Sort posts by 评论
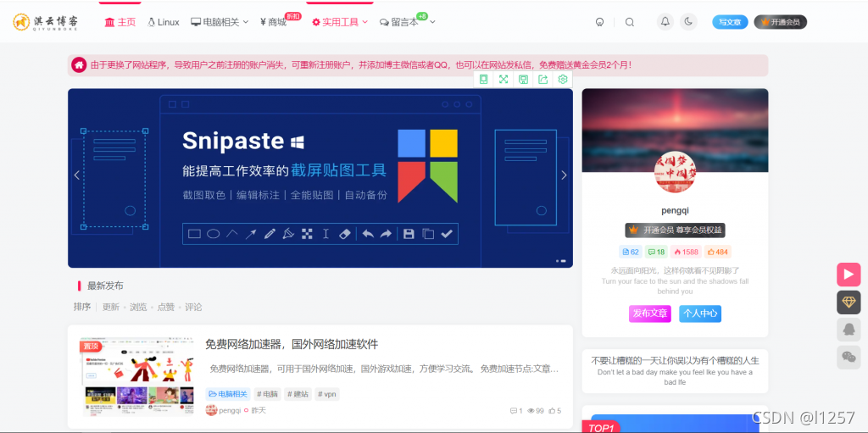Image resolution: width=868 pixels, height=433 pixels. click(194, 307)
